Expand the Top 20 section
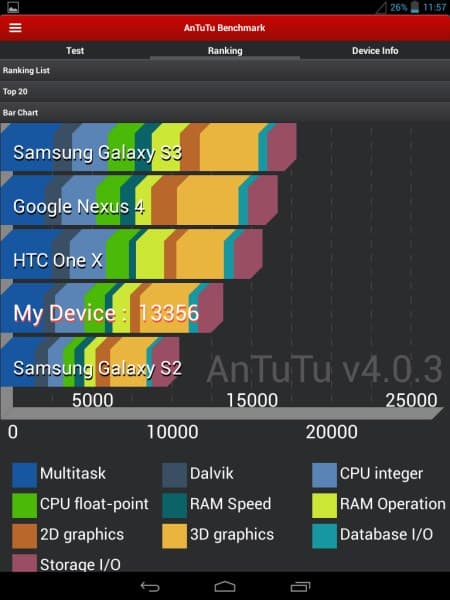The image size is (450, 600). coord(225,91)
